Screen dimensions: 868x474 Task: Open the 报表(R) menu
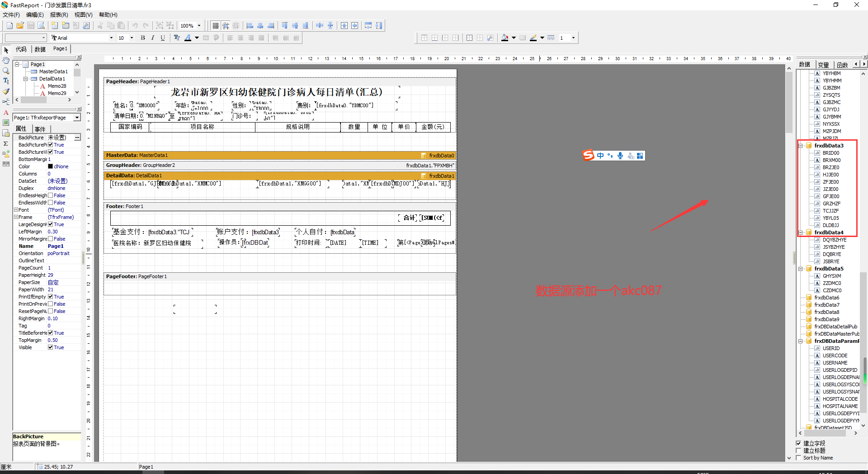(x=59, y=15)
